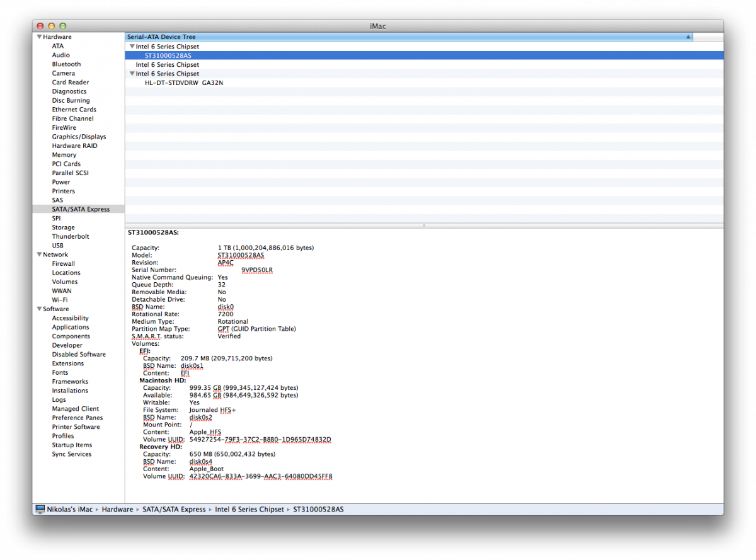
Task: Show Power information
Action: click(61, 182)
